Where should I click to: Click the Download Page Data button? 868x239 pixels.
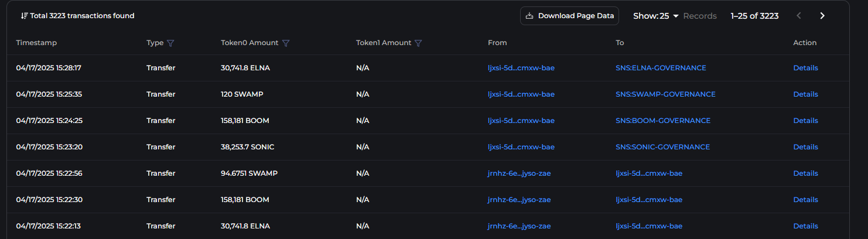point(569,16)
